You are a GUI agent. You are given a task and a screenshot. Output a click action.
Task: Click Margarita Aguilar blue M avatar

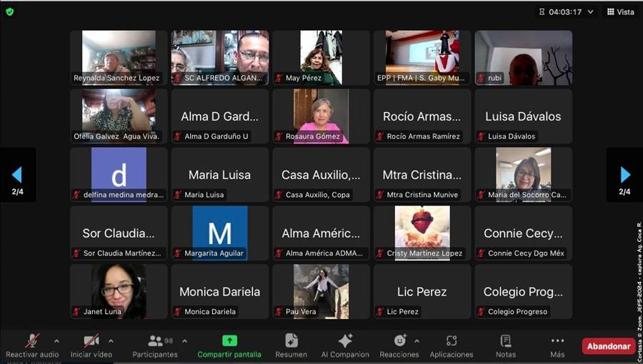point(220,233)
